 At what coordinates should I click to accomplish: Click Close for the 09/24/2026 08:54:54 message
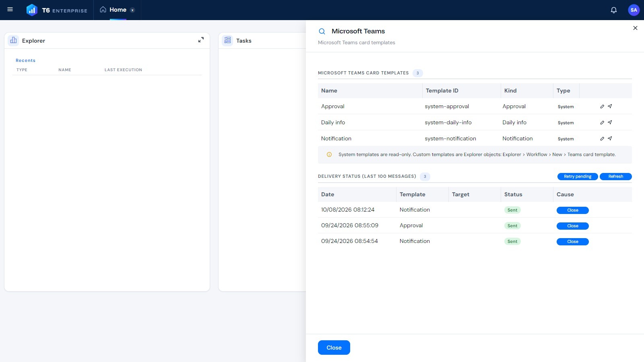click(572, 242)
